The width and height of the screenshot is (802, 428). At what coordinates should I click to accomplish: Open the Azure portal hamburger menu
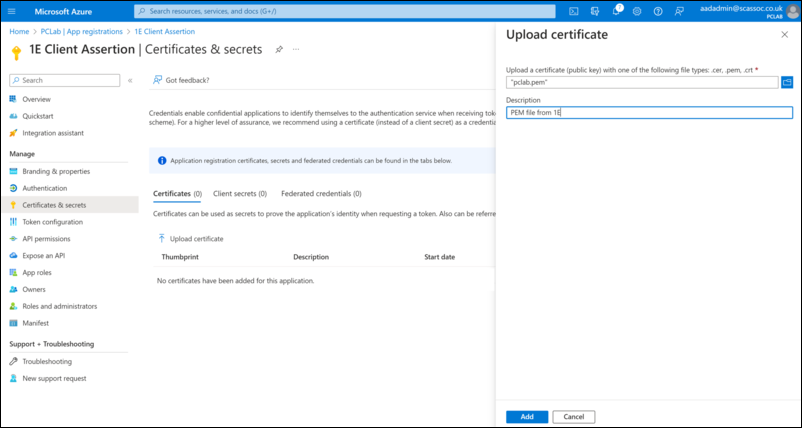(x=14, y=11)
